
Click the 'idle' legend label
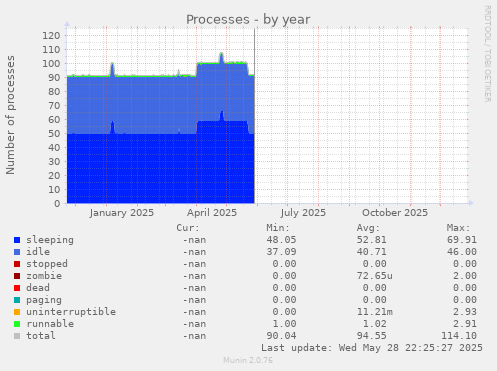[38, 252]
